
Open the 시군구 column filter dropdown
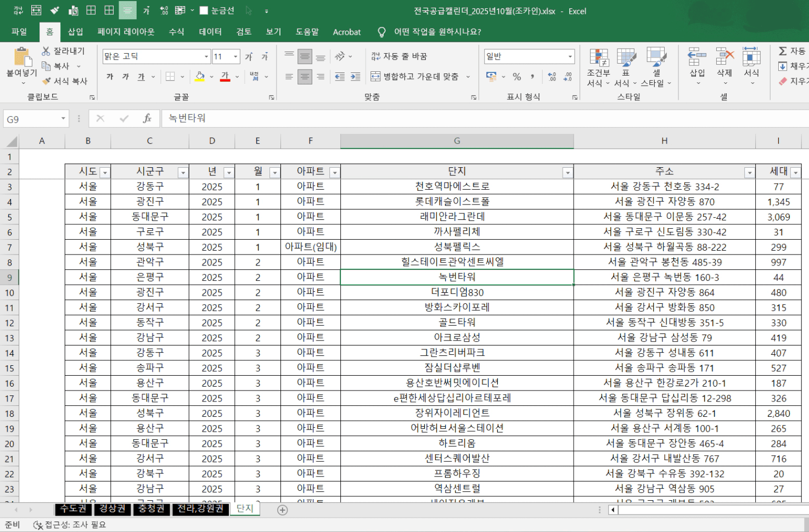click(183, 173)
